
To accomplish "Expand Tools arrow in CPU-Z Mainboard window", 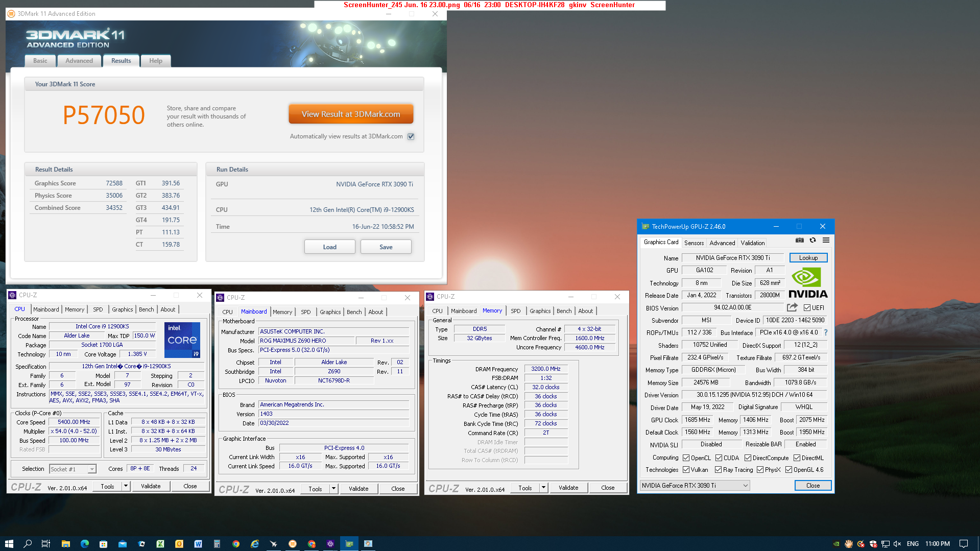I will click(x=333, y=489).
